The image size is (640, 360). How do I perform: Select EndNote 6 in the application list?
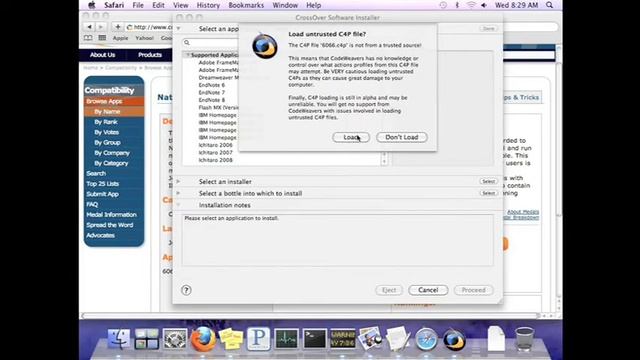tap(211, 85)
